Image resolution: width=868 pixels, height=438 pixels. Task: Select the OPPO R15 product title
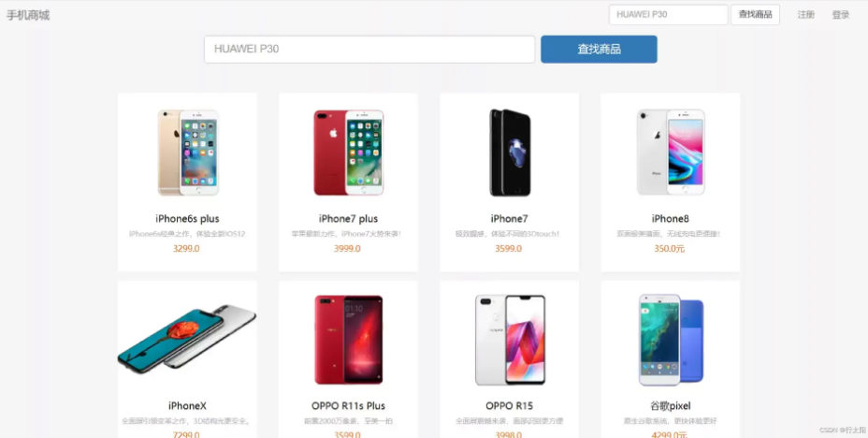(509, 406)
